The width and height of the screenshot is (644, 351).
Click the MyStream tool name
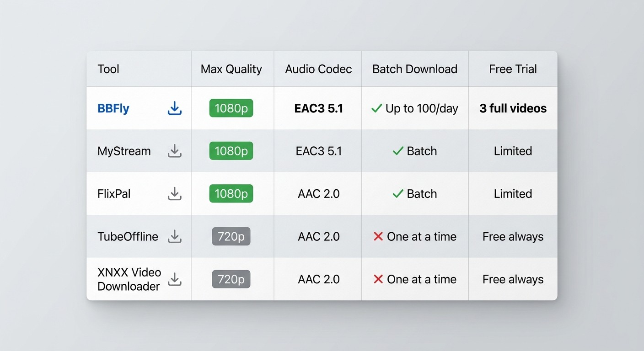(124, 151)
